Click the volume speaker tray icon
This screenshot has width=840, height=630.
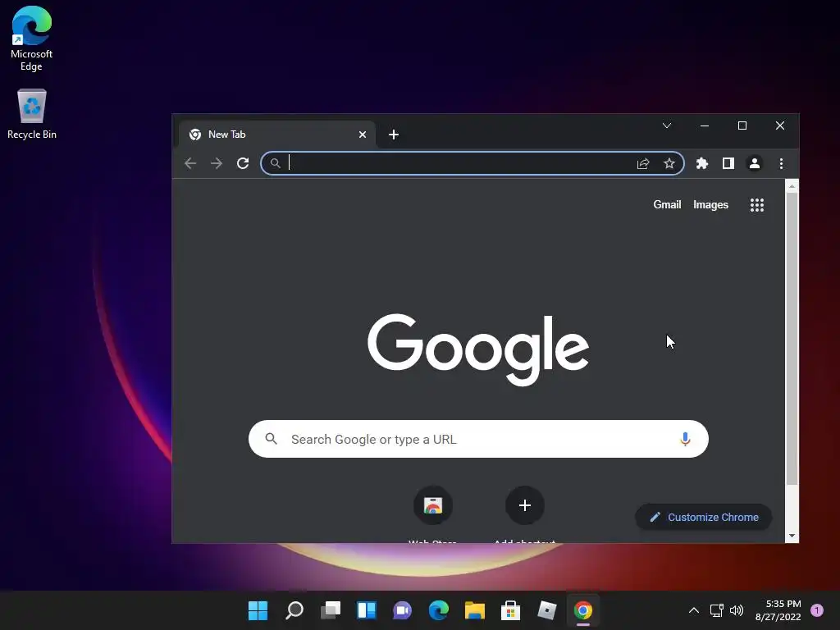[x=737, y=610]
